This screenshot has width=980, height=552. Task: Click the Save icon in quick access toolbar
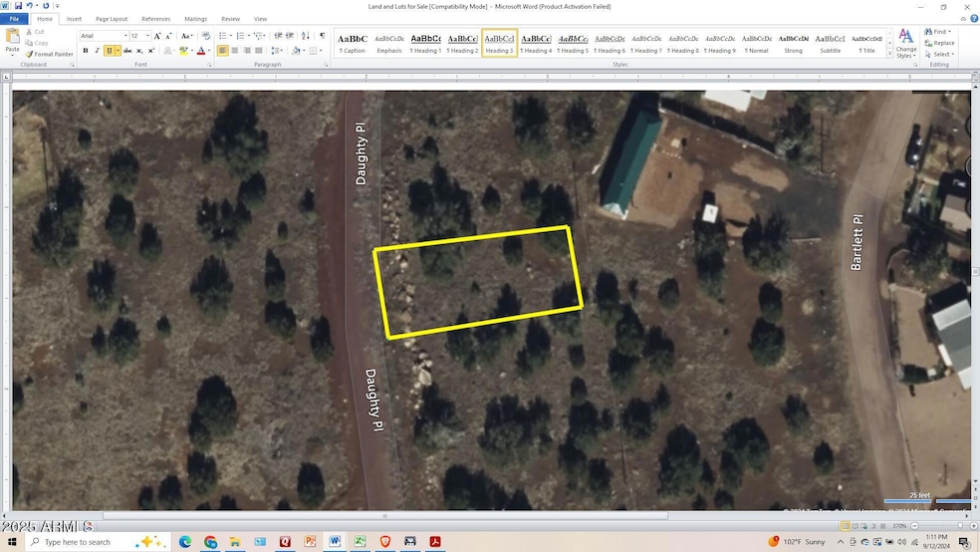tap(19, 6)
